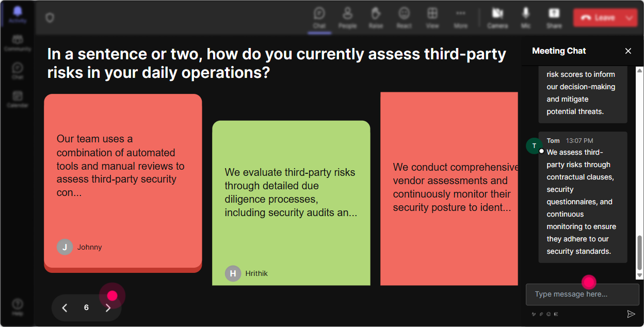Select the 'We conduct comprehensive' response card

[x=449, y=189]
